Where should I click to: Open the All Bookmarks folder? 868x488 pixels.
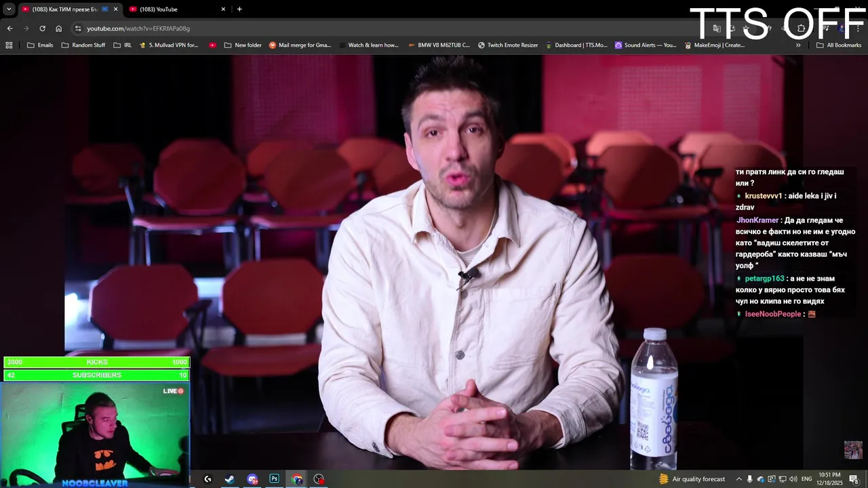[839, 45]
